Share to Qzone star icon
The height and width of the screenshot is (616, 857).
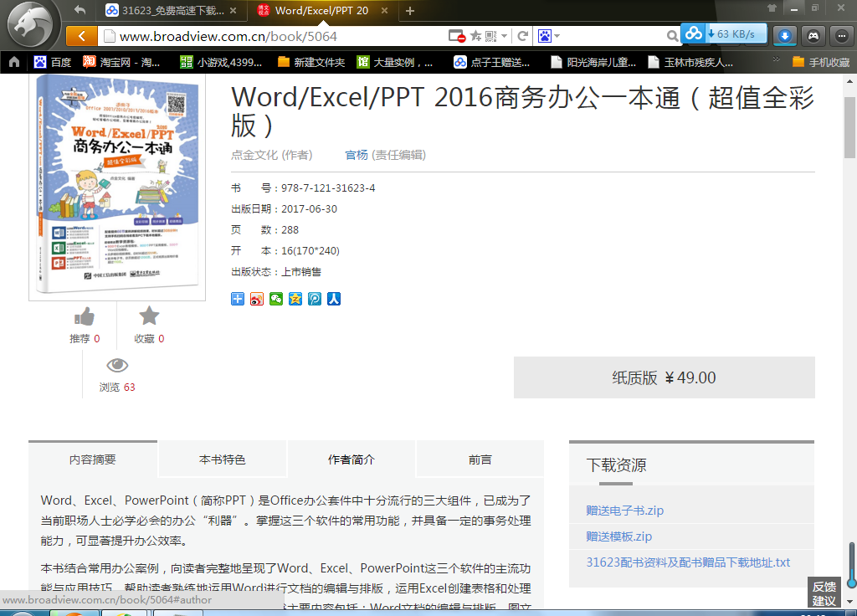tap(295, 299)
